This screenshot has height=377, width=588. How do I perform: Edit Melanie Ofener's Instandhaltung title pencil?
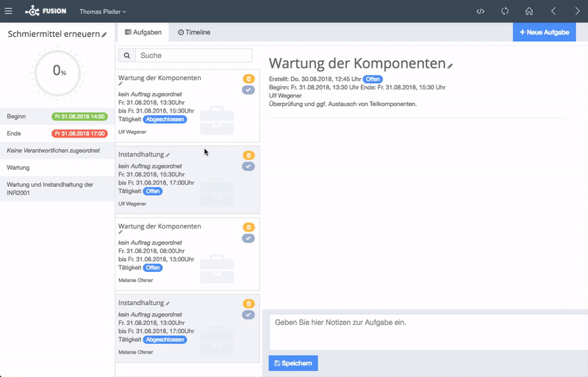(168, 304)
